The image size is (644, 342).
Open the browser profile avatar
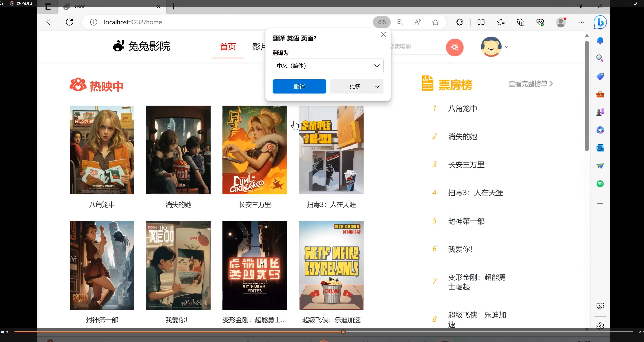pyautogui.click(x=561, y=22)
